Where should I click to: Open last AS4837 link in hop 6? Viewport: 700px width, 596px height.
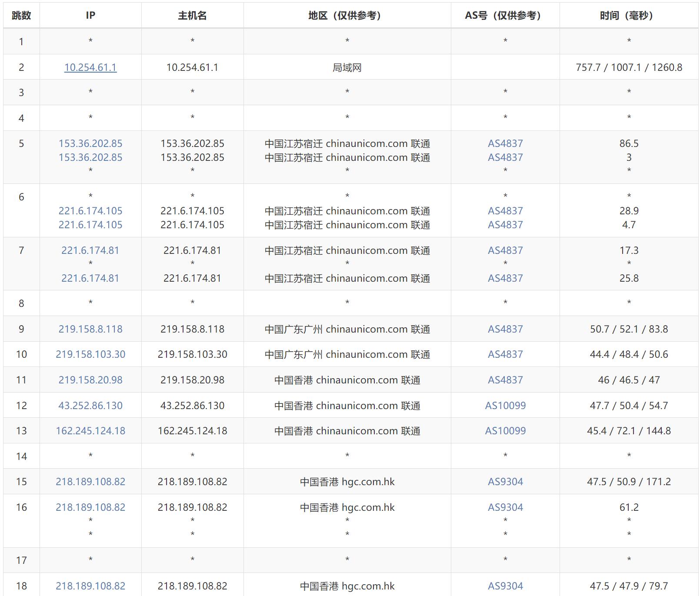pyautogui.click(x=505, y=225)
